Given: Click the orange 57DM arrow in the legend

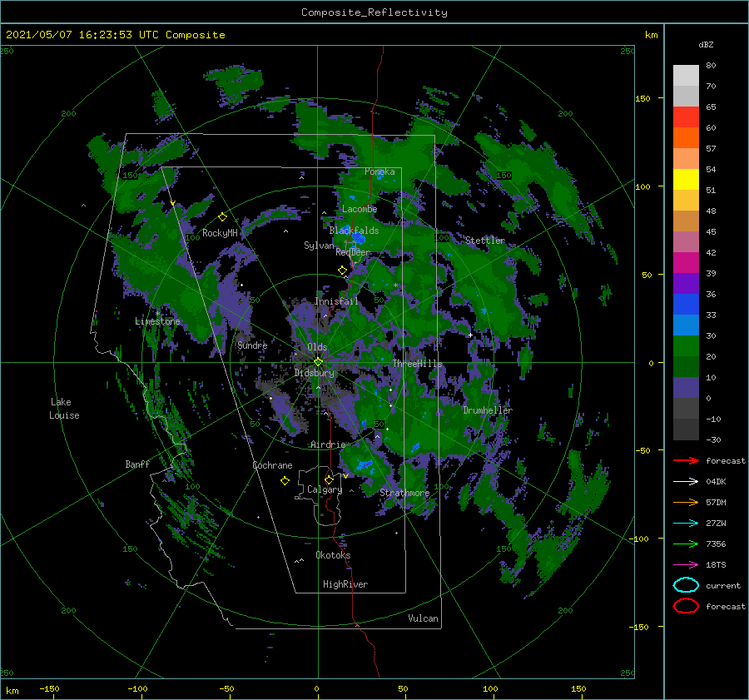Looking at the screenshot, I should click(686, 502).
